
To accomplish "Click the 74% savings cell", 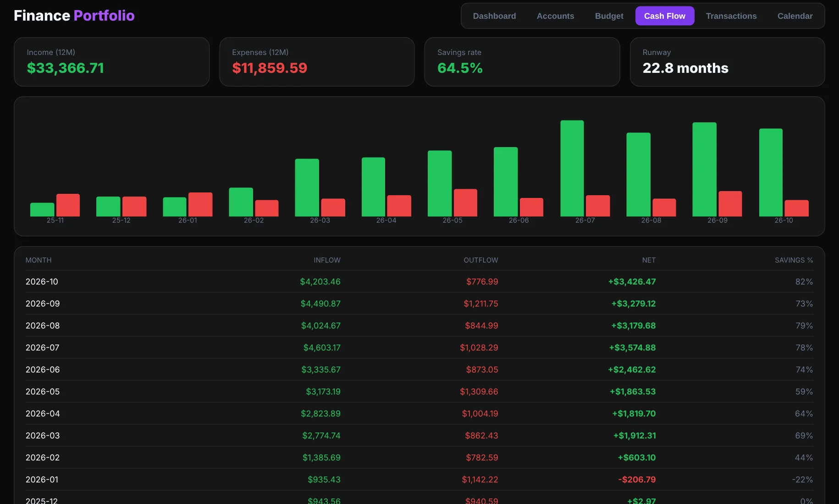I will [804, 369].
